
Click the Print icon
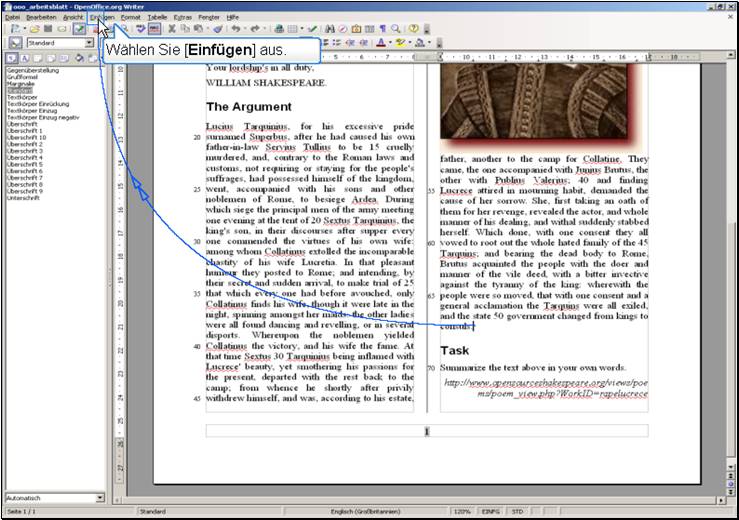[x=279, y=30]
